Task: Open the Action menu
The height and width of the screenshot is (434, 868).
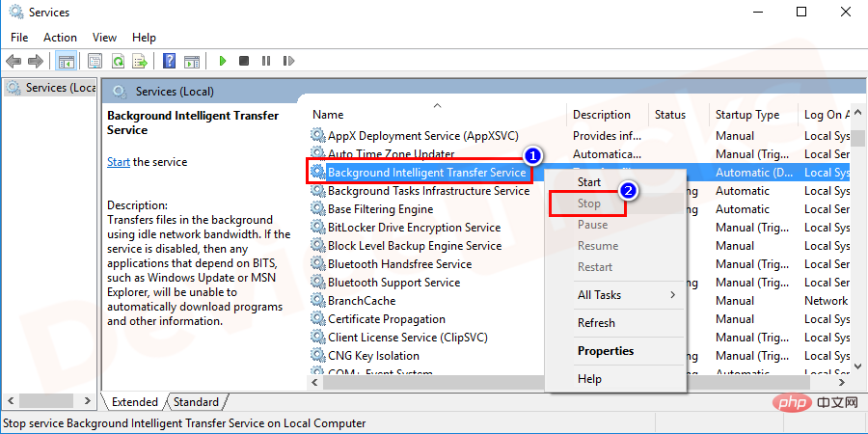Action: tap(60, 38)
